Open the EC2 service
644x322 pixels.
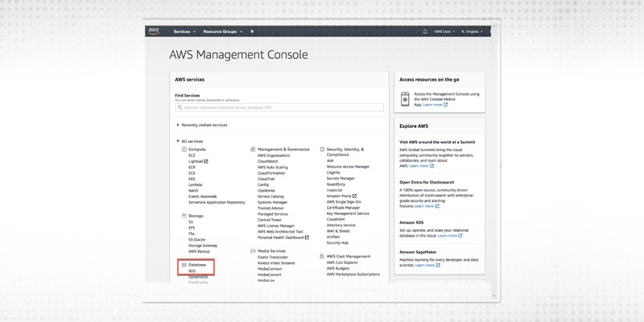tap(192, 155)
